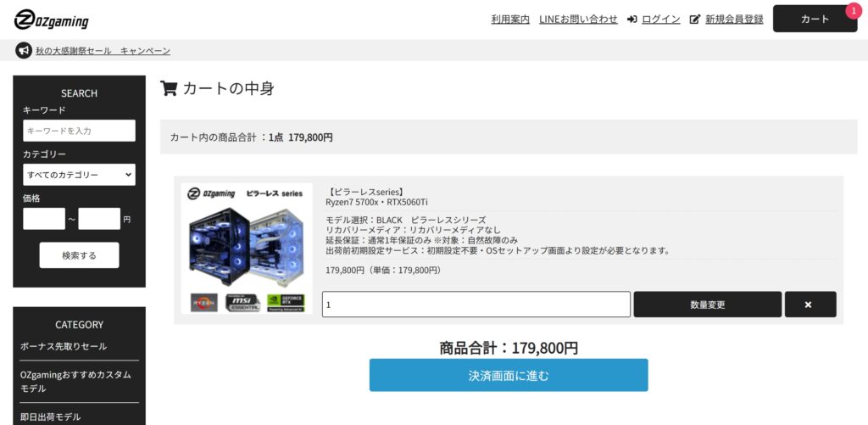This screenshot has width=868, height=425.
Task: Click the new member registration pencil icon
Action: tap(695, 20)
